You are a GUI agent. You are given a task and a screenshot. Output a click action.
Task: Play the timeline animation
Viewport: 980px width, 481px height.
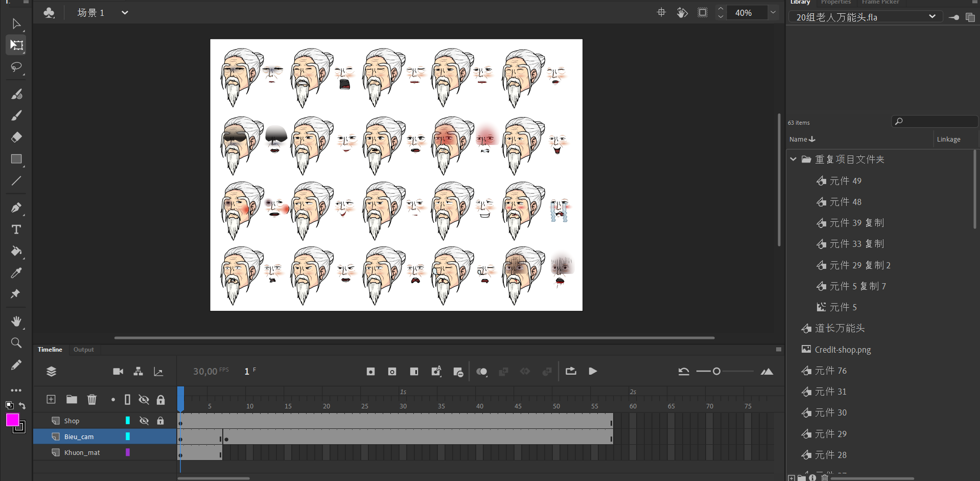(593, 372)
